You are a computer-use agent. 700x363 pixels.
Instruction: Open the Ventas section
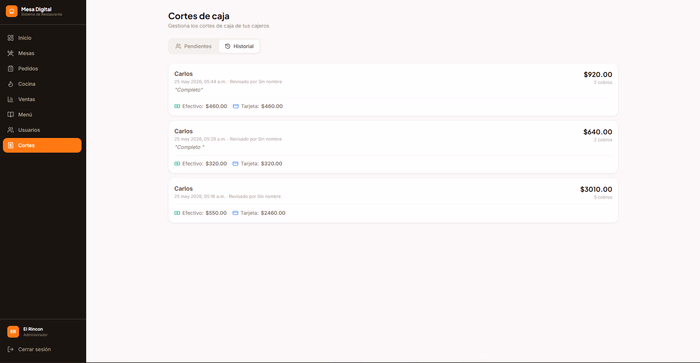point(42,99)
